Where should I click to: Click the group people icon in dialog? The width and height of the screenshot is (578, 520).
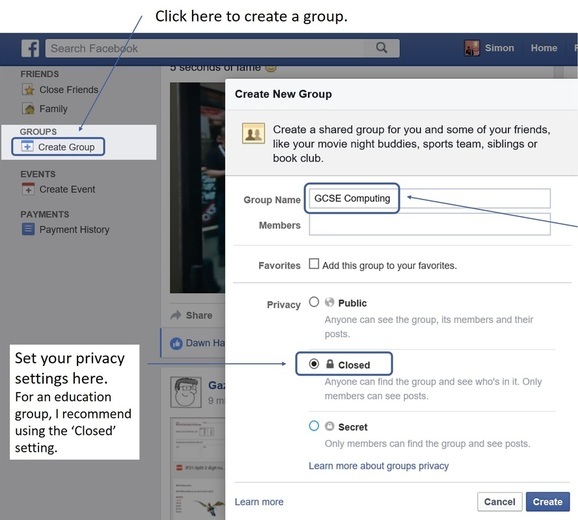tap(253, 133)
